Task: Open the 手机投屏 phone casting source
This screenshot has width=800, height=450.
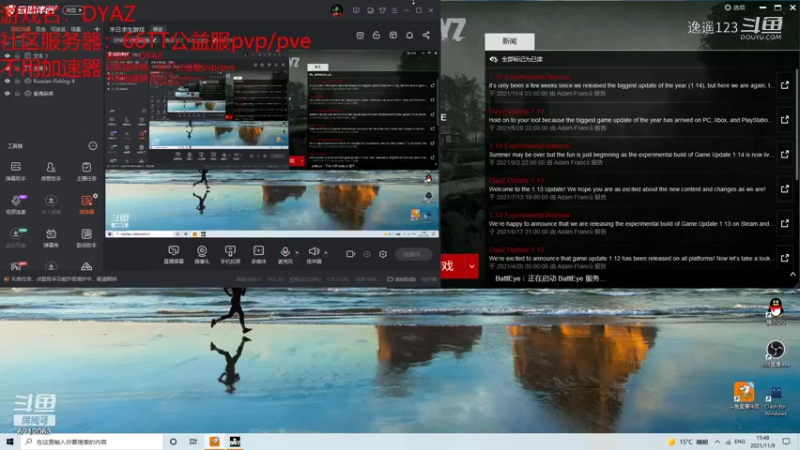Action: pos(230,254)
